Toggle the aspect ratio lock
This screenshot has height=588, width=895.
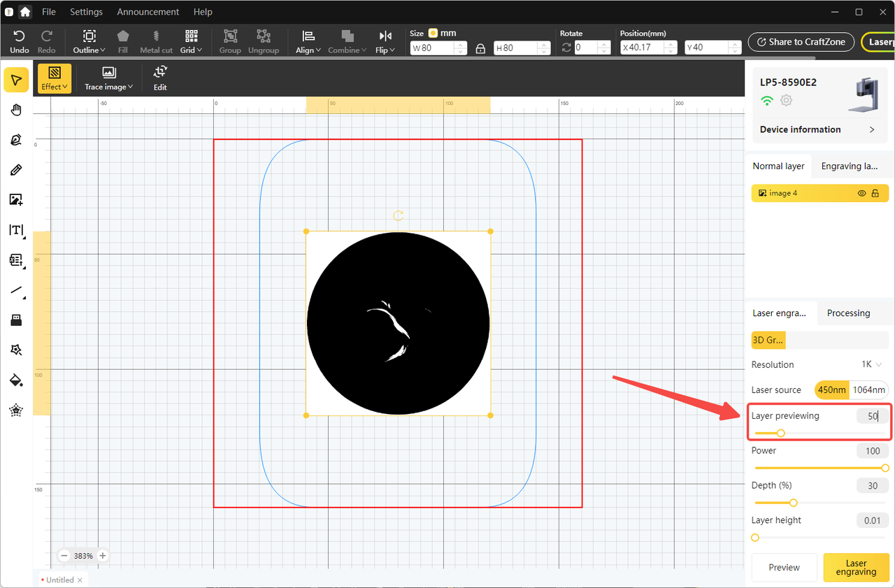480,48
